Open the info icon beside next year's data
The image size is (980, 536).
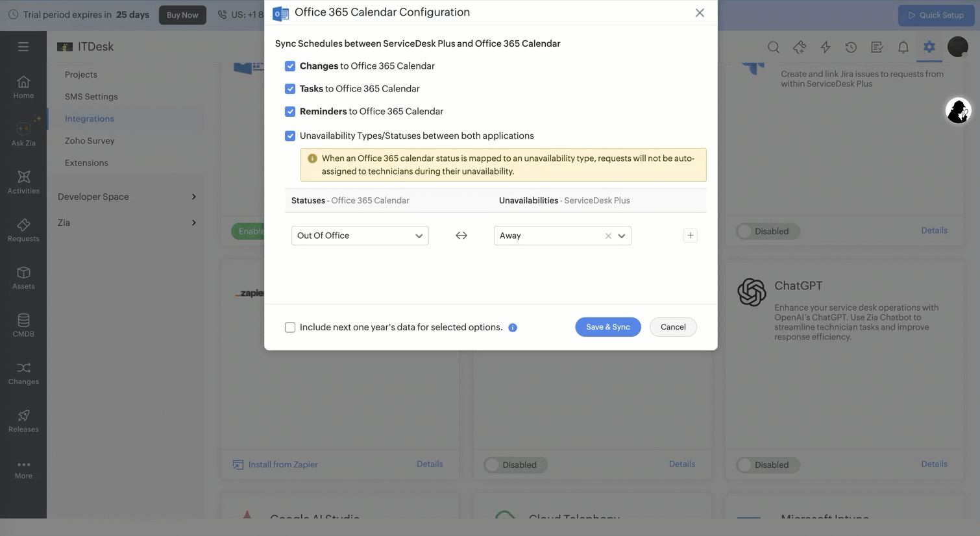point(513,328)
